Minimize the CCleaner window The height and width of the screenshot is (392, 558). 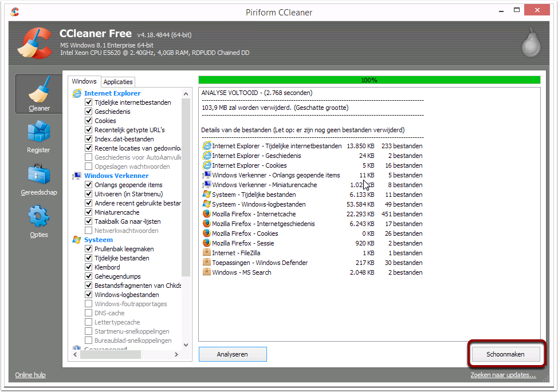click(501, 11)
